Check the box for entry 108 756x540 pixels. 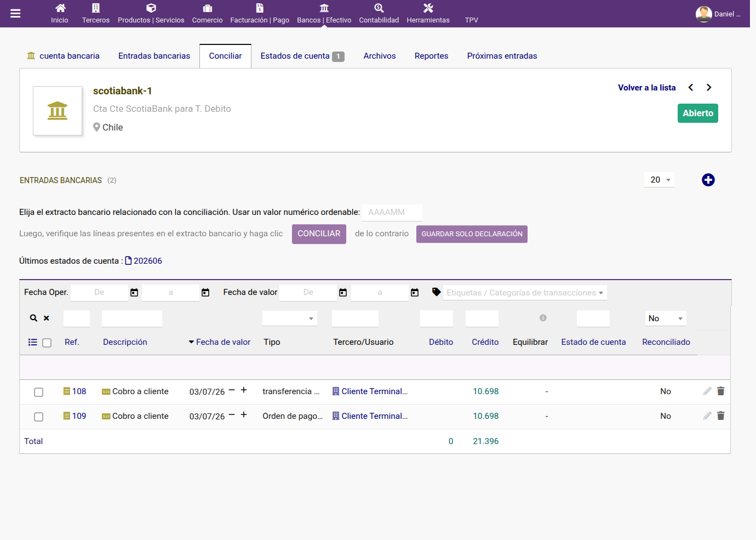(x=38, y=392)
